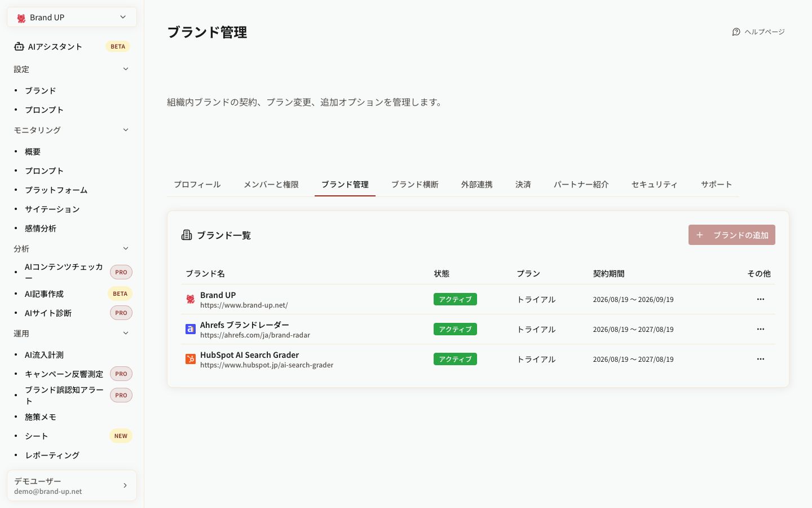Click the HubSpot AI Search Grader brand name
This screenshot has width=812, height=508.
tap(250, 354)
